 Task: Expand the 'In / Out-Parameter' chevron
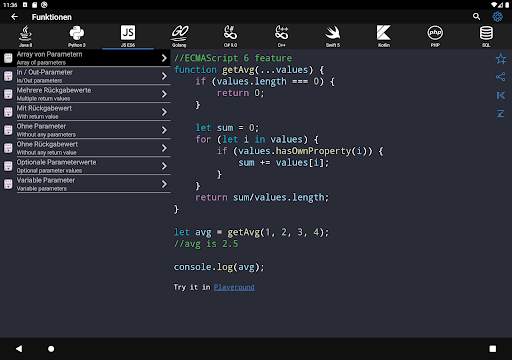164,76
